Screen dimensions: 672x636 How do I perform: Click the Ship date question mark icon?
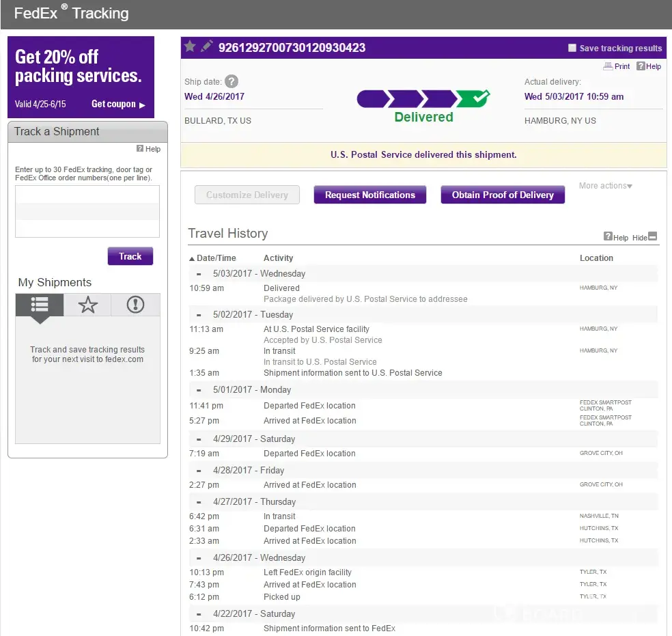[232, 82]
